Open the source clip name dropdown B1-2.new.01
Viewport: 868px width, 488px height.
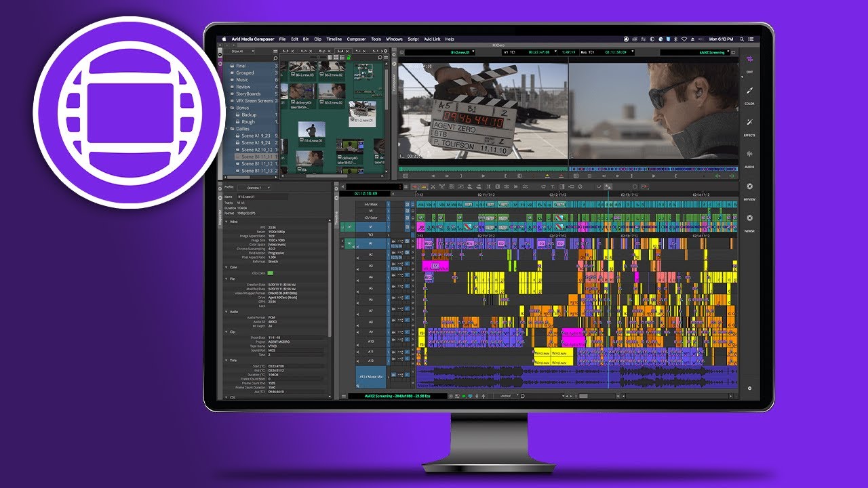(473, 52)
